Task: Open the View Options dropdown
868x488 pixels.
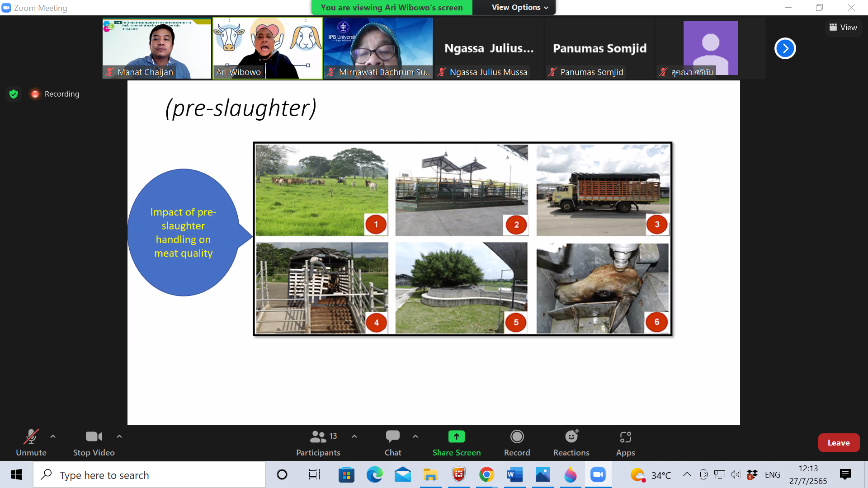Action: tap(519, 7)
